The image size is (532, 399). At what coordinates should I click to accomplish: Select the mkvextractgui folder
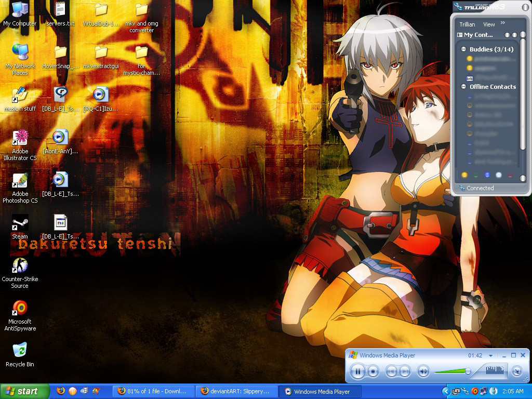pyautogui.click(x=101, y=58)
